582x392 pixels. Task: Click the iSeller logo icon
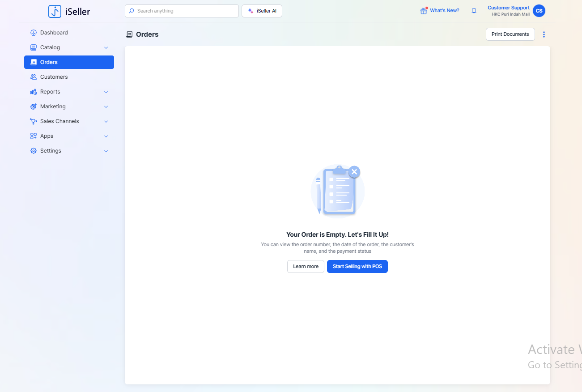point(55,12)
